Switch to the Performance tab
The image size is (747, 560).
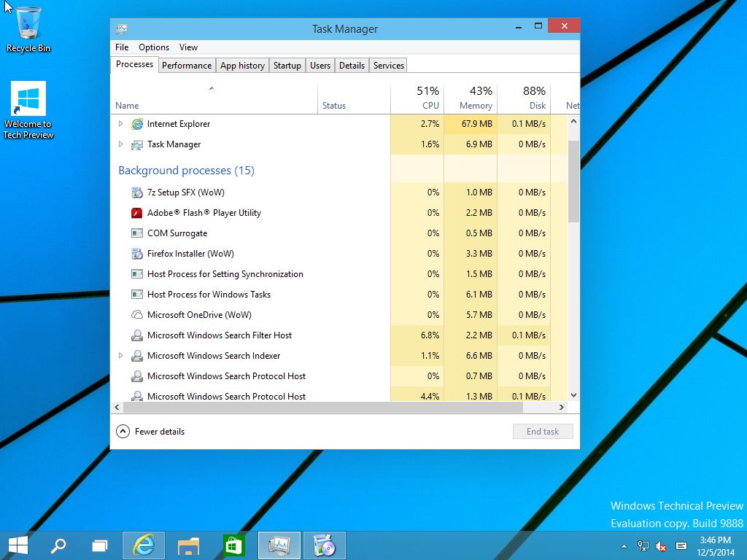pyautogui.click(x=187, y=65)
